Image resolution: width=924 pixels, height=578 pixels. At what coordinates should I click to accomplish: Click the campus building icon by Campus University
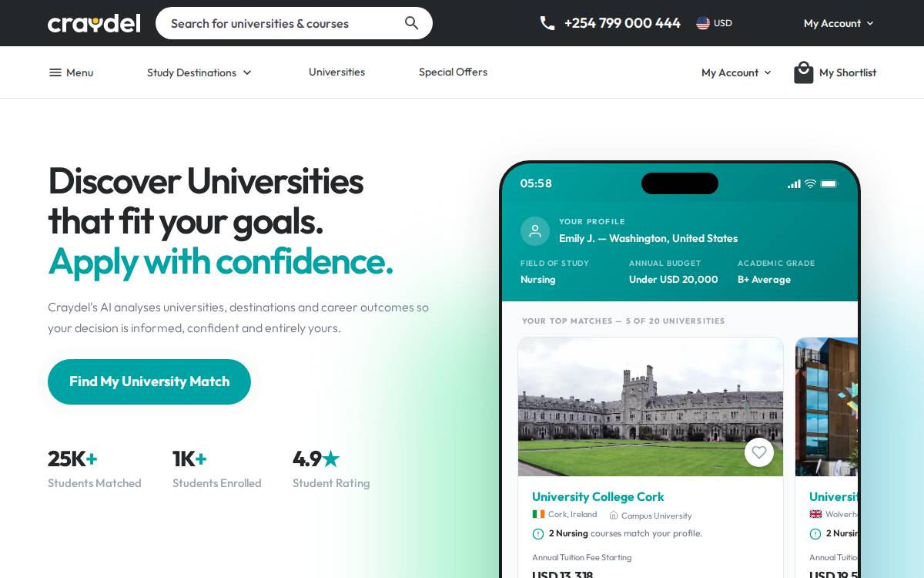pyautogui.click(x=614, y=516)
